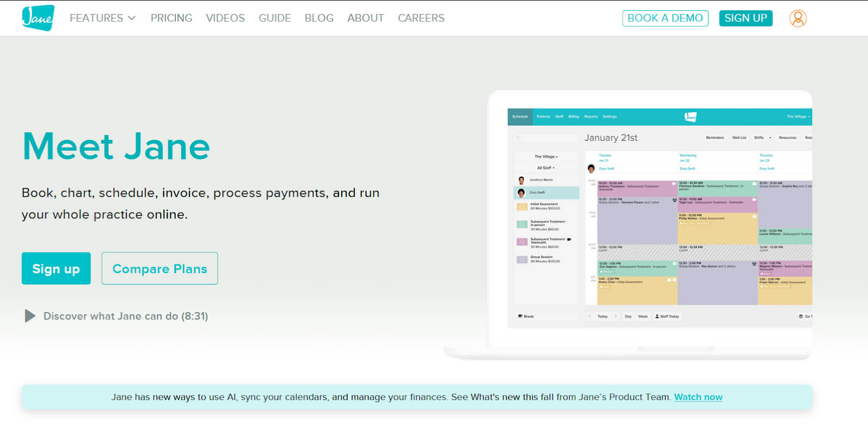Select the Patients tab in laptop preview
Image resolution: width=868 pixels, height=446 pixels.
543,117
